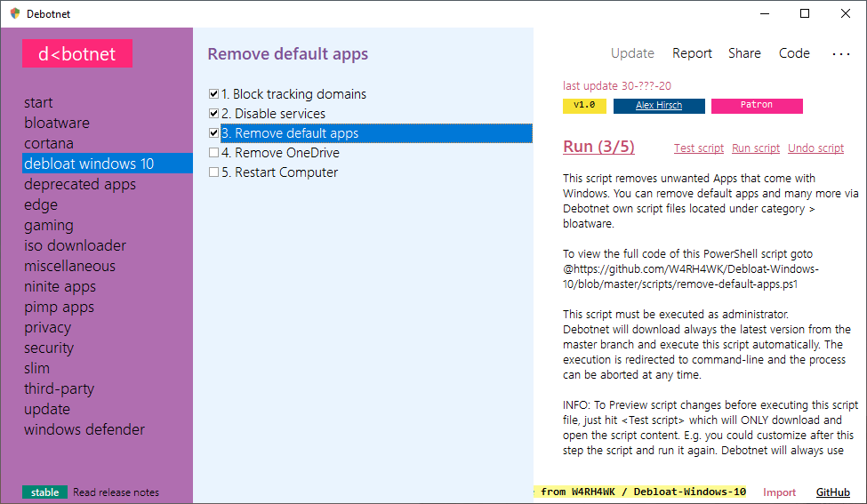
Task: Click the Run (3/5) link
Action: point(598,147)
